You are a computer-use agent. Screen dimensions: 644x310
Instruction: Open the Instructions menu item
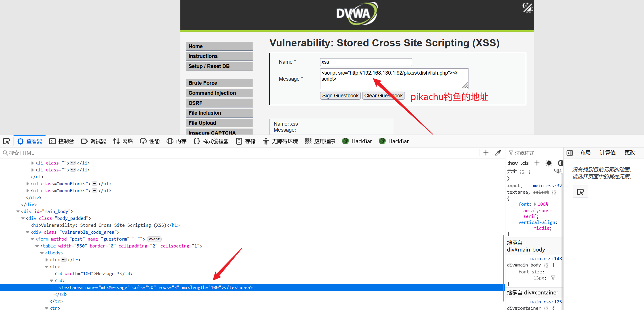[x=220, y=56]
